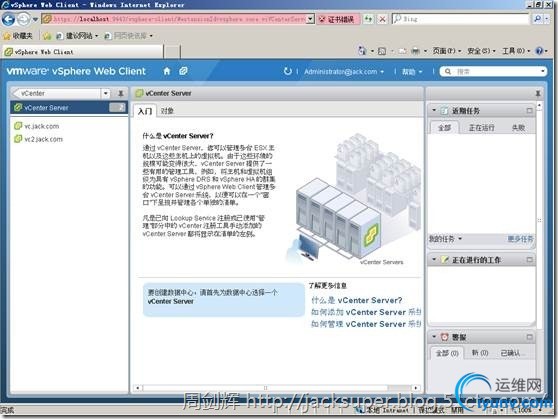Open the IE Page menu
Screen dimensions: 558x419
(x=446, y=51)
